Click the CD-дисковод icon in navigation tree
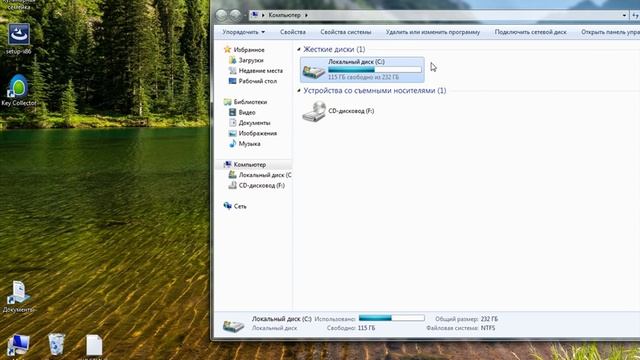 [232, 185]
